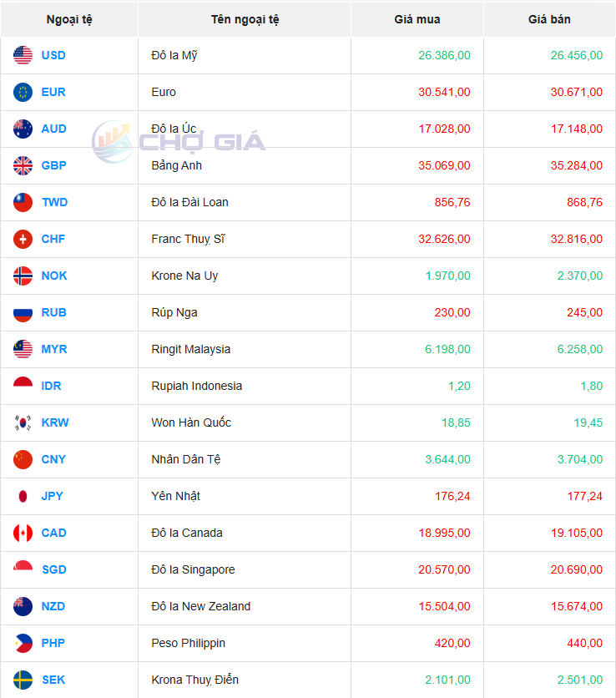
Task: Click the "Giá bán" column header
Action: [550, 19]
